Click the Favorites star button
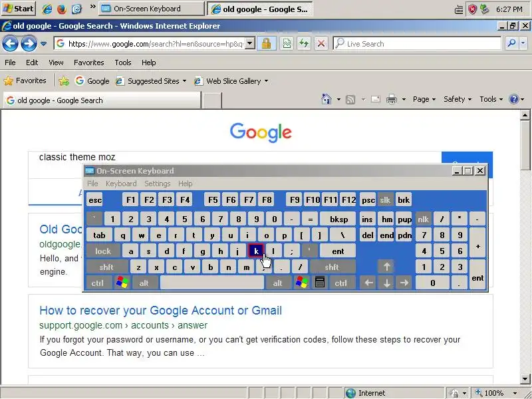The height and width of the screenshot is (399, 532). pos(25,80)
